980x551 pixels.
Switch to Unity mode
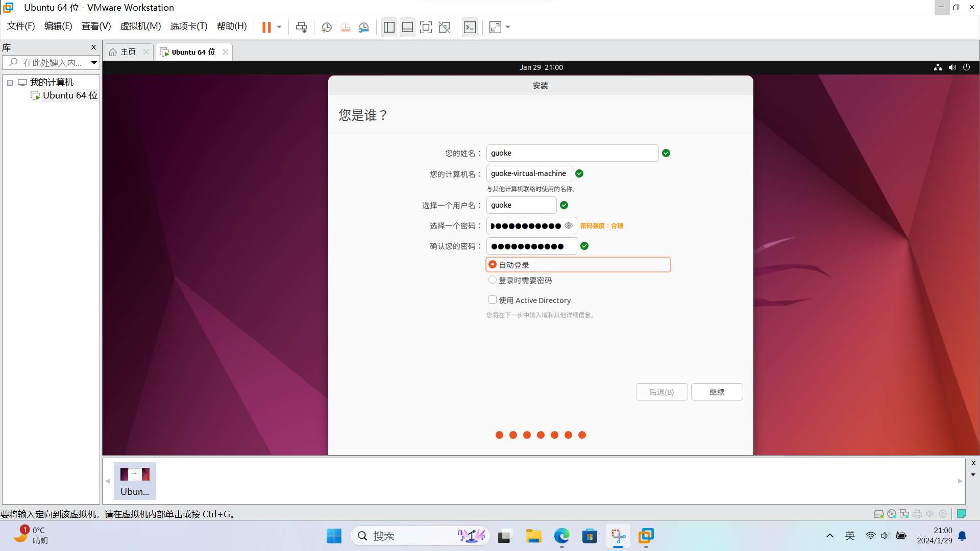pos(444,27)
